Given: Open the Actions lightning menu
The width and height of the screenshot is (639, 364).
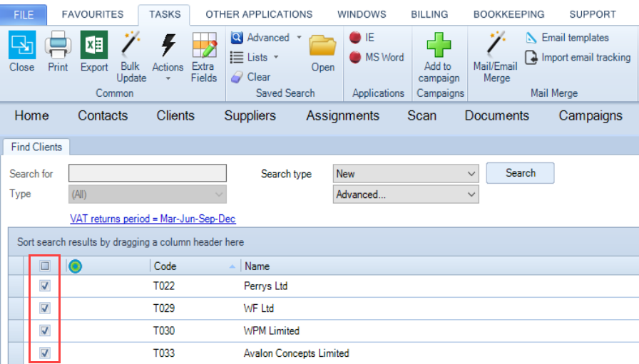Looking at the screenshot, I should (168, 45).
